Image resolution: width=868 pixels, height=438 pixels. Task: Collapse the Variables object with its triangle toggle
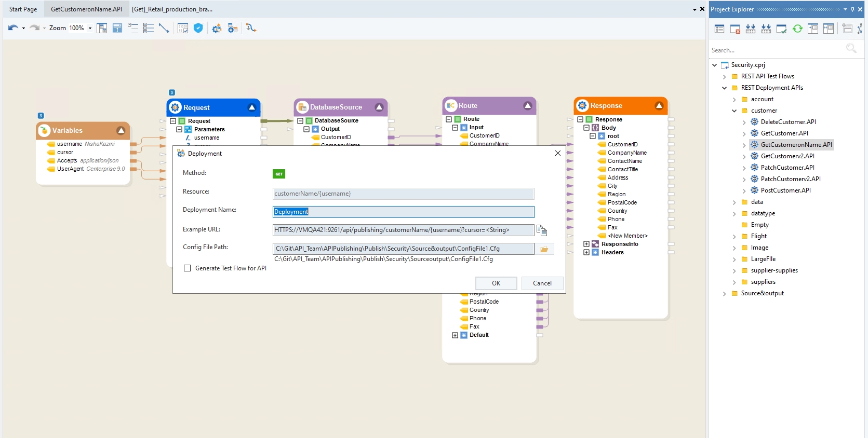point(121,131)
